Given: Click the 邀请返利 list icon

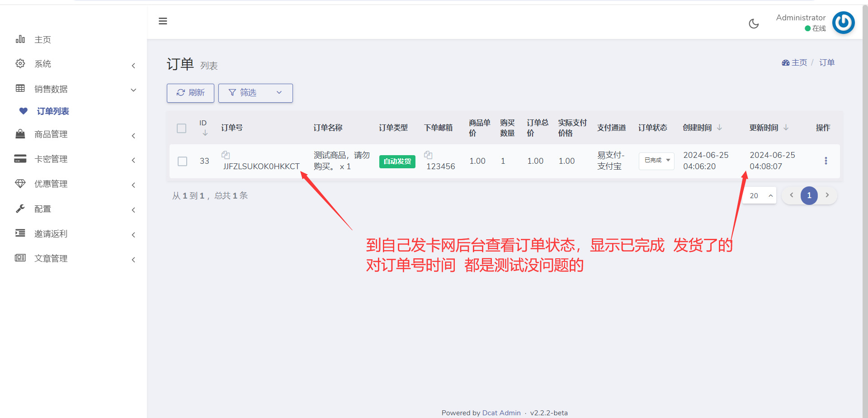Looking at the screenshot, I should 20,233.
